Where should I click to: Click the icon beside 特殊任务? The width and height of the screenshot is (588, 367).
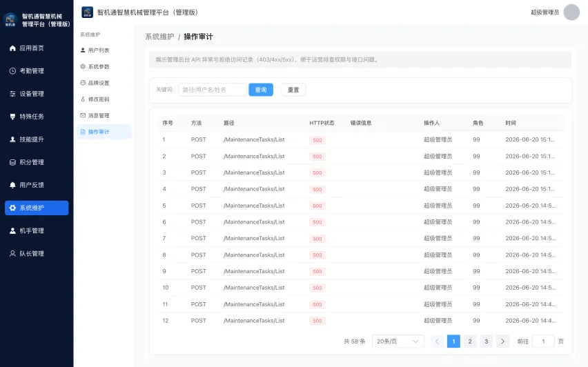click(x=12, y=117)
